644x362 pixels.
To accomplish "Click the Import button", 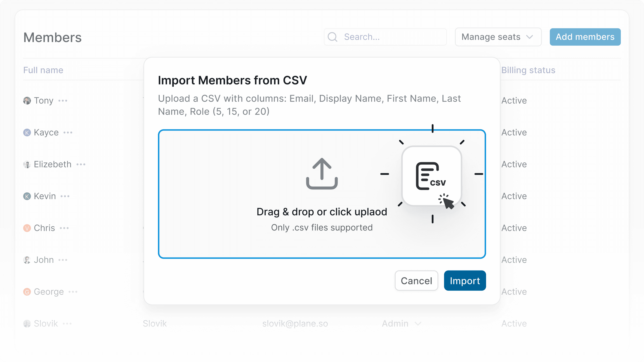I will 465,281.
